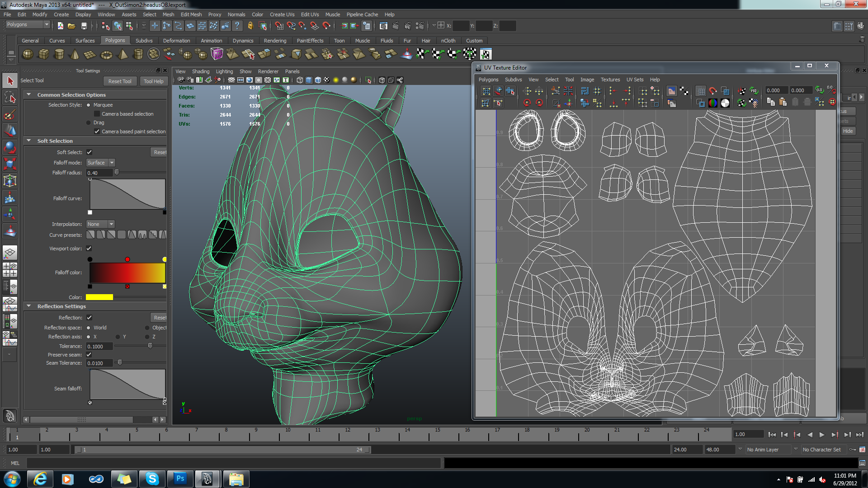Toggle the Soft Select checkbox
The image size is (868, 488).
89,152
